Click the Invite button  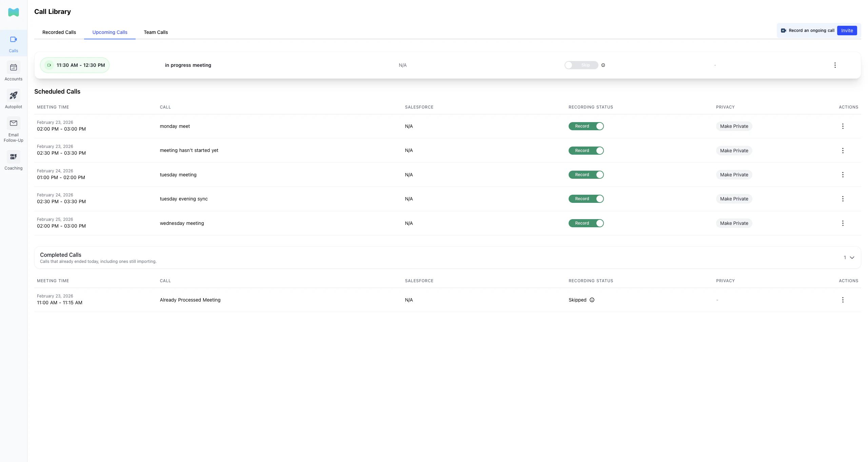(847, 31)
